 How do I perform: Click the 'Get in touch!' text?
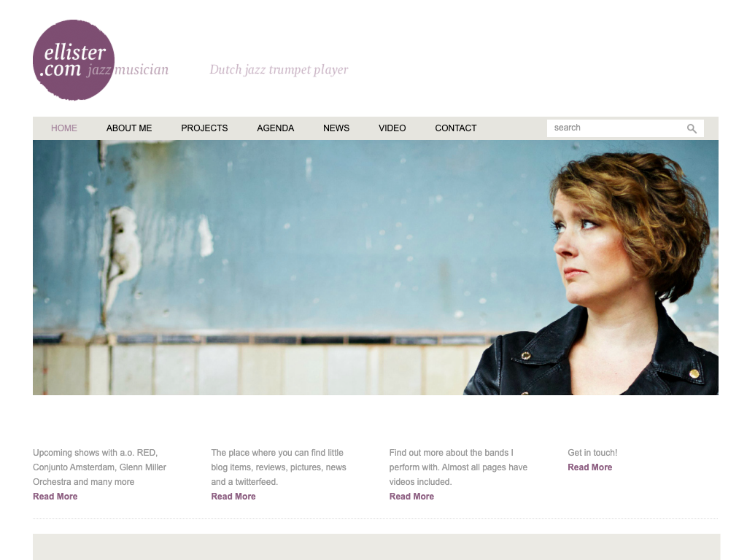(592, 452)
